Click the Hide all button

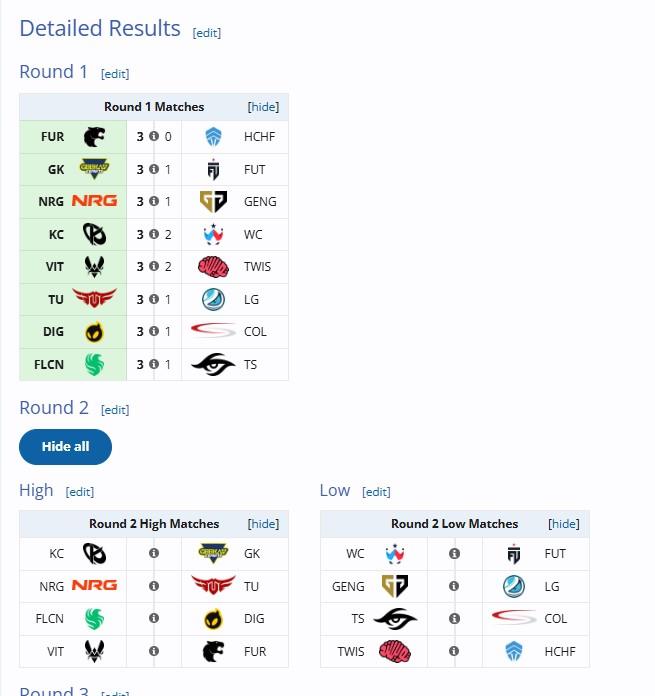point(65,447)
